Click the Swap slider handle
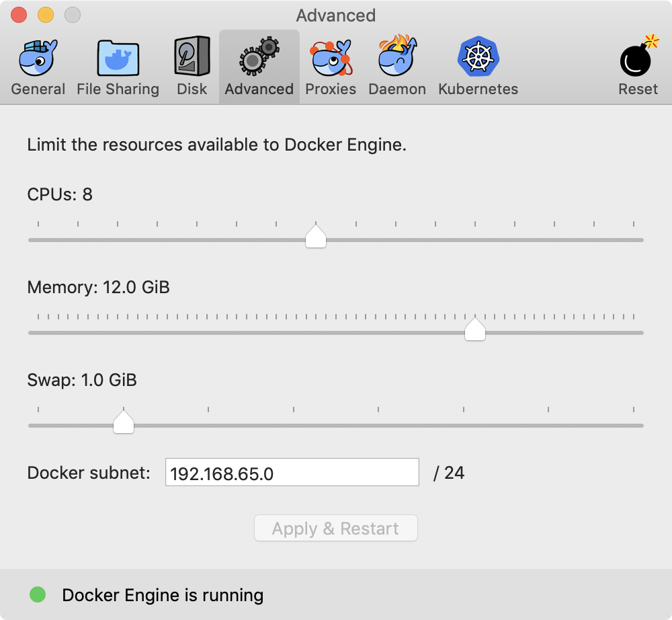Screen dimensions: 672x620 124,422
